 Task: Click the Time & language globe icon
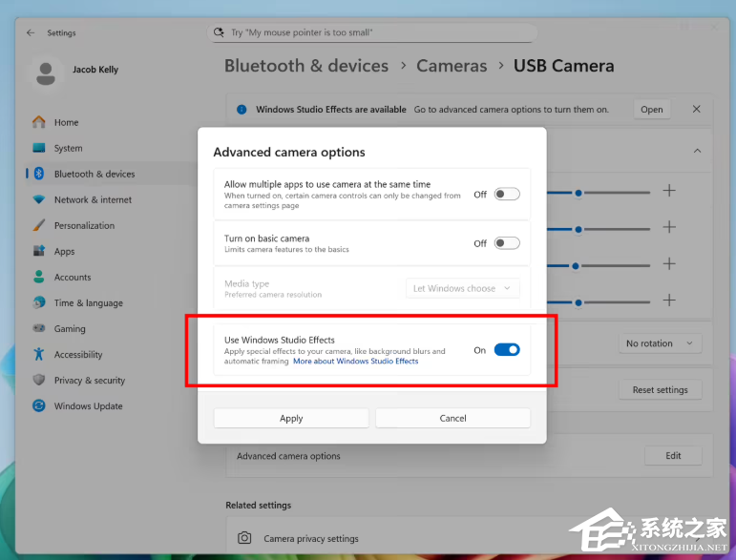tap(39, 302)
